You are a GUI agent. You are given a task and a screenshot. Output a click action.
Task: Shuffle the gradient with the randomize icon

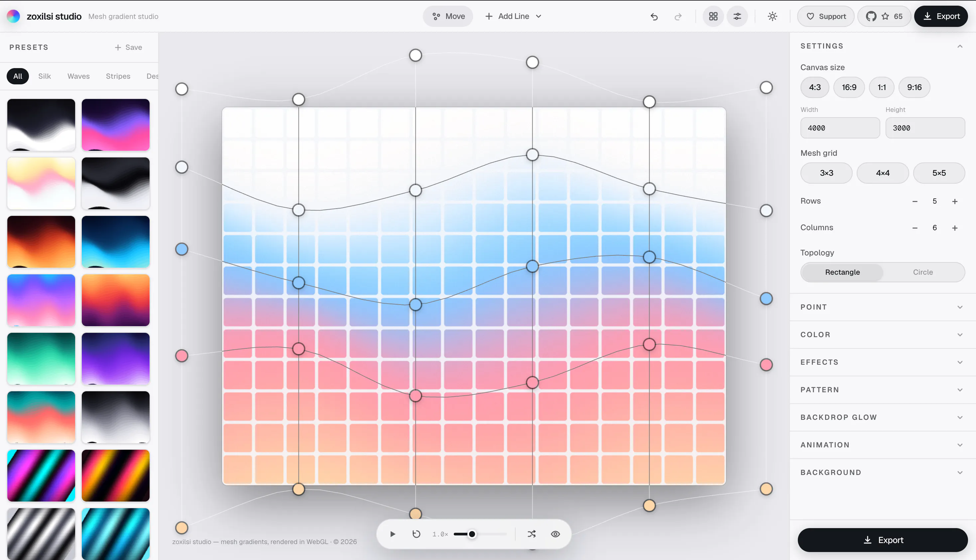pyautogui.click(x=532, y=534)
